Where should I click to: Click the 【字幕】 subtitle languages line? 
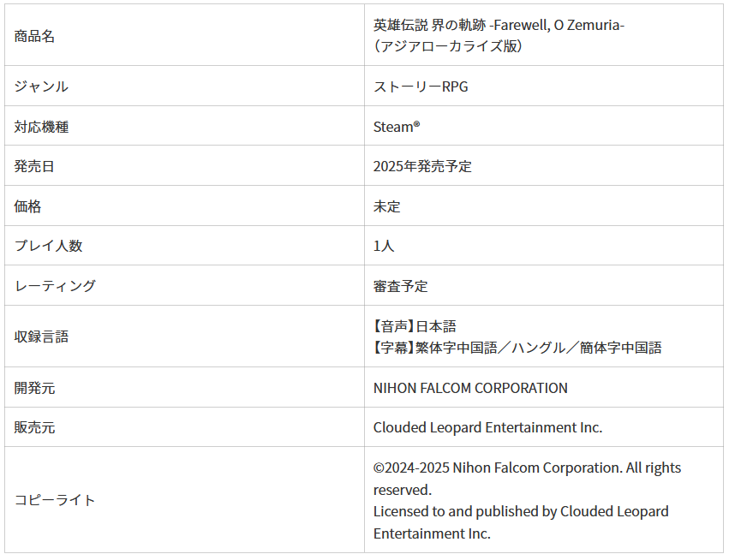coord(517,348)
